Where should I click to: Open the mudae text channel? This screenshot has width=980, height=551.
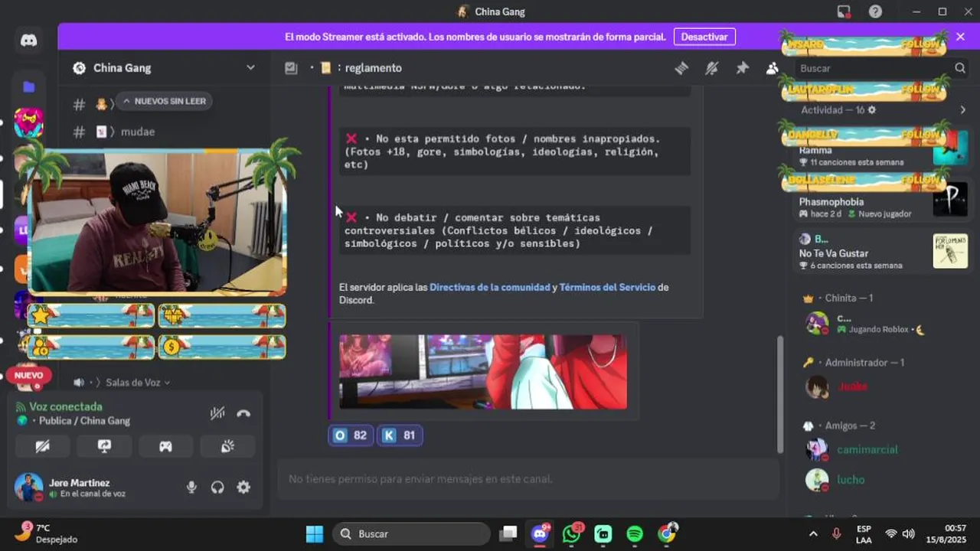tap(138, 132)
